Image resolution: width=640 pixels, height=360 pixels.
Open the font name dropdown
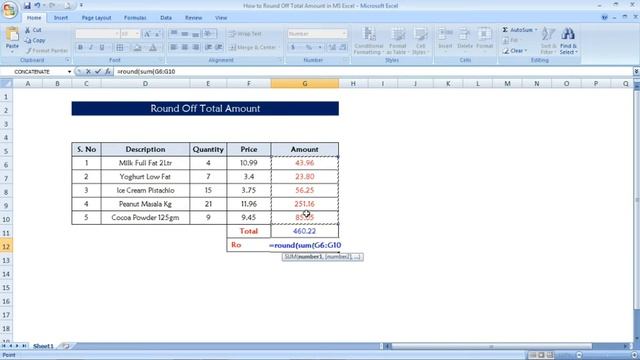tap(117, 34)
